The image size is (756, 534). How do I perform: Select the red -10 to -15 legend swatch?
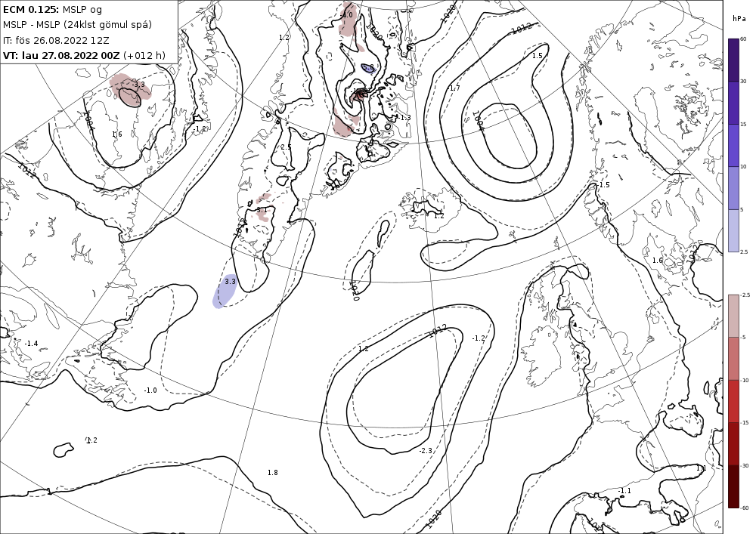click(733, 401)
